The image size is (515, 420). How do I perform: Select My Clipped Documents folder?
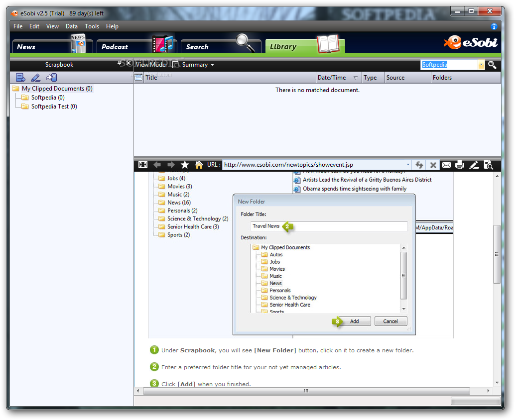(x=57, y=89)
